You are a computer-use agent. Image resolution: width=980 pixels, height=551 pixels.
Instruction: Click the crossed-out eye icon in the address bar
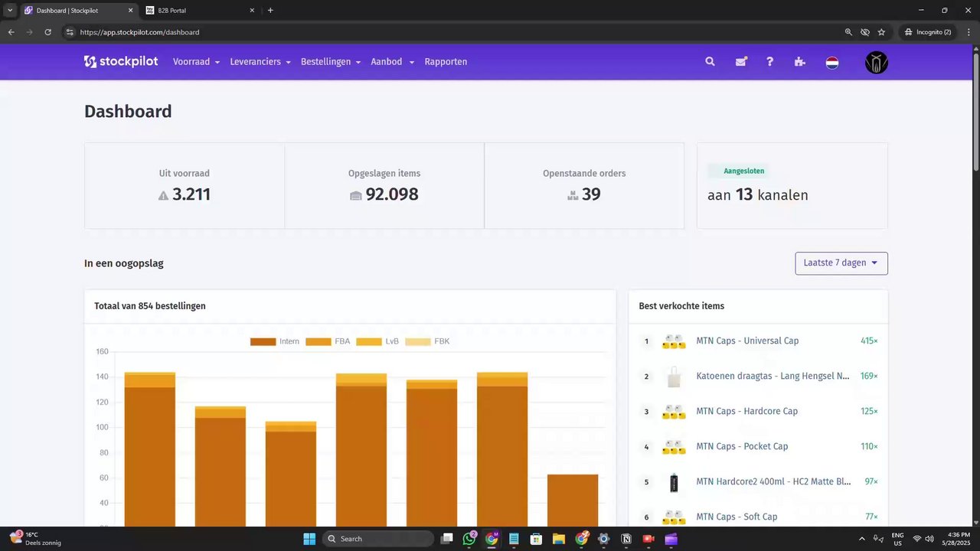865,32
